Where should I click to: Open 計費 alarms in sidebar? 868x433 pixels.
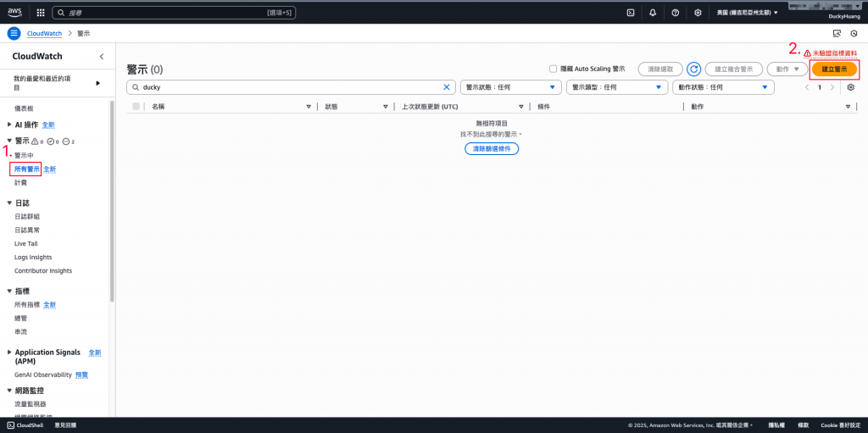(21, 182)
